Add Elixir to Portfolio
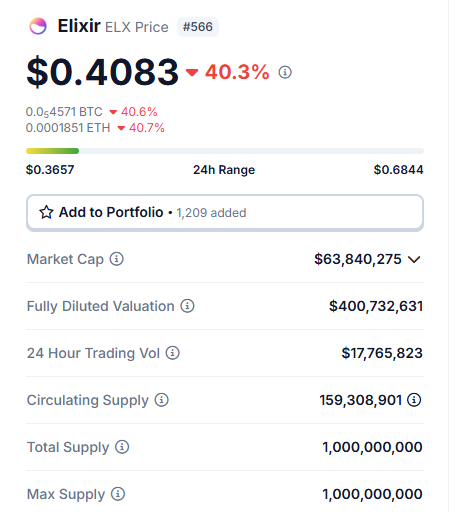Screen dimensions: 467x512 225,213
